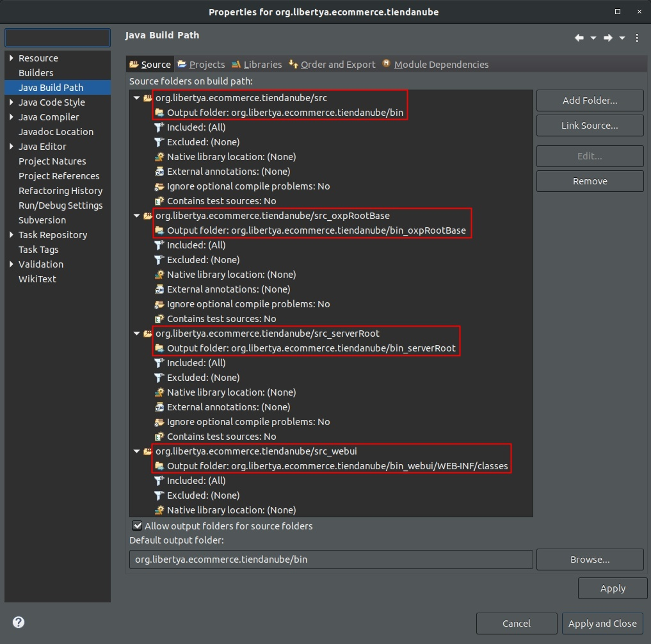The height and width of the screenshot is (644, 651).
Task: Collapse the tiendanube/src source folder node
Action: [136, 98]
